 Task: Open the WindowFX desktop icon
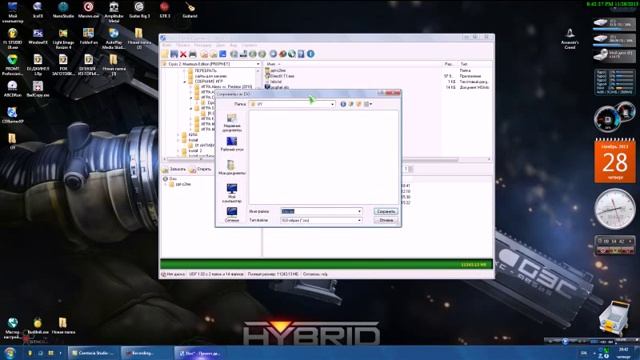click(38, 36)
